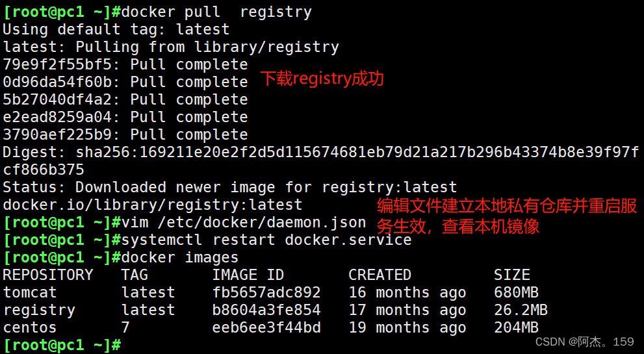Click the vim /etc/docker/daemon.json command
644x354 pixels.
coord(244,223)
